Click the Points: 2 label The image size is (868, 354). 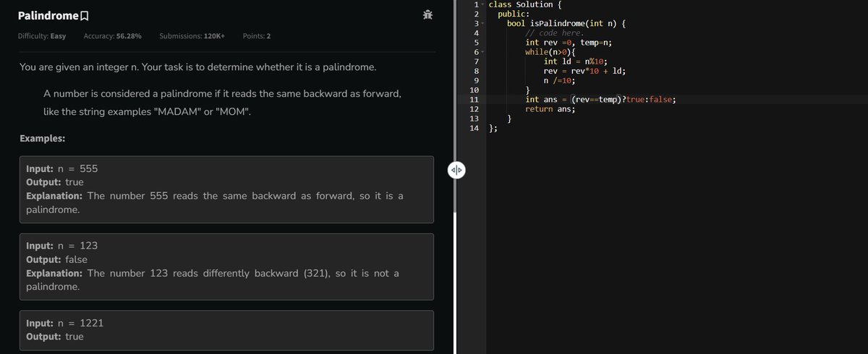click(x=257, y=36)
